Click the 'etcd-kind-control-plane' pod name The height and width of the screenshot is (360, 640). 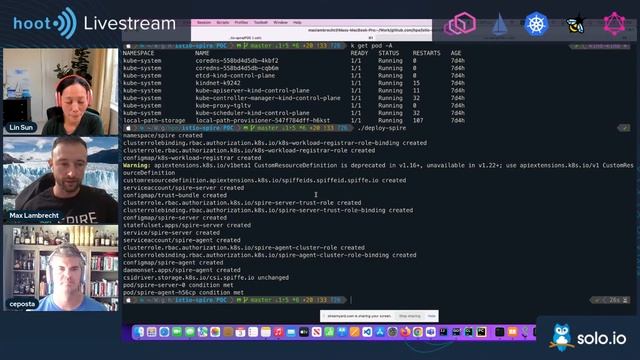235,76
